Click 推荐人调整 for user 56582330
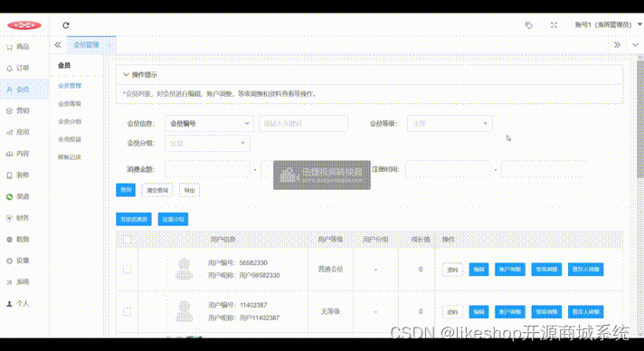The image size is (644, 351). 586,270
